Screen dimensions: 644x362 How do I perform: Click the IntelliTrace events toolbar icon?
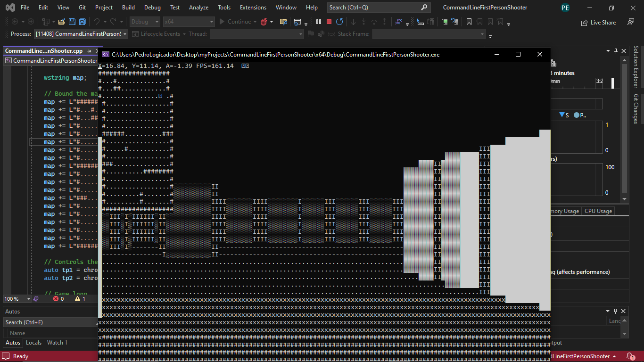click(398, 22)
